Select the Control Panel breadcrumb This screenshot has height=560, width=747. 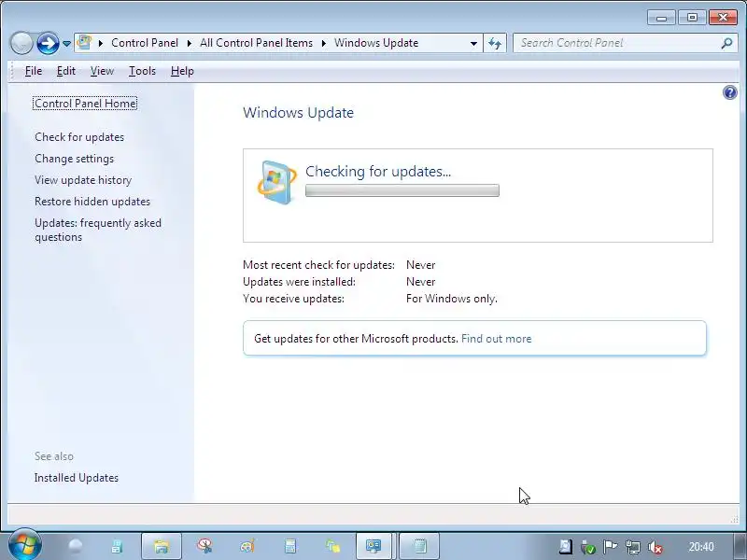click(145, 43)
